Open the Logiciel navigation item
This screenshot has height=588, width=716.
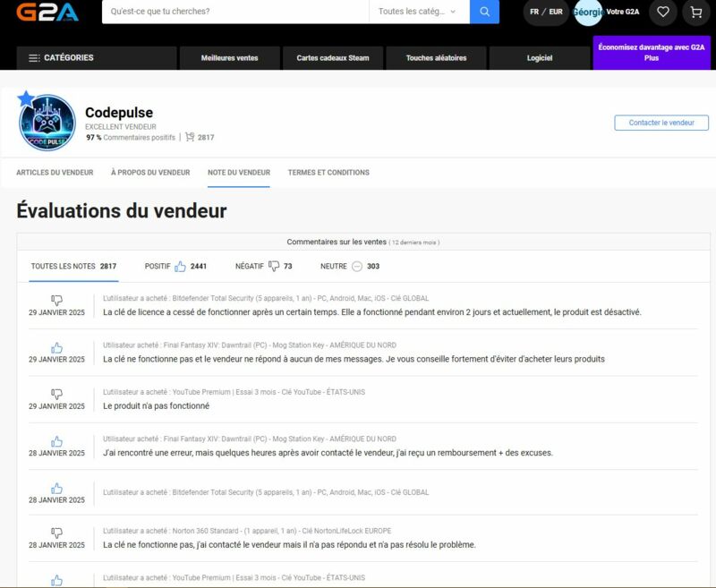coord(540,58)
